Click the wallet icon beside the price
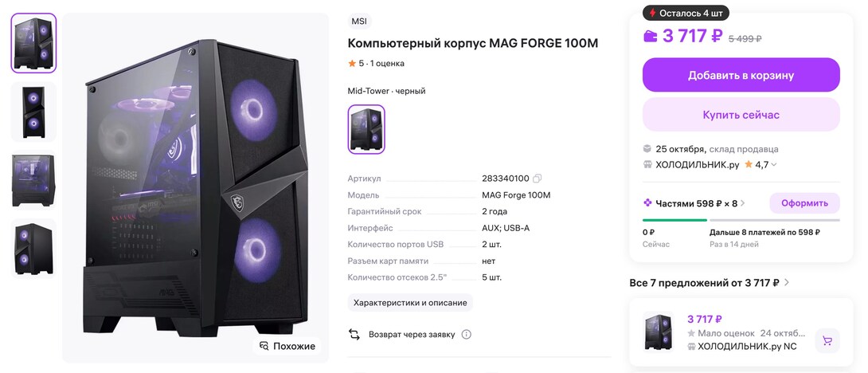The height and width of the screenshot is (373, 868). 650,36
